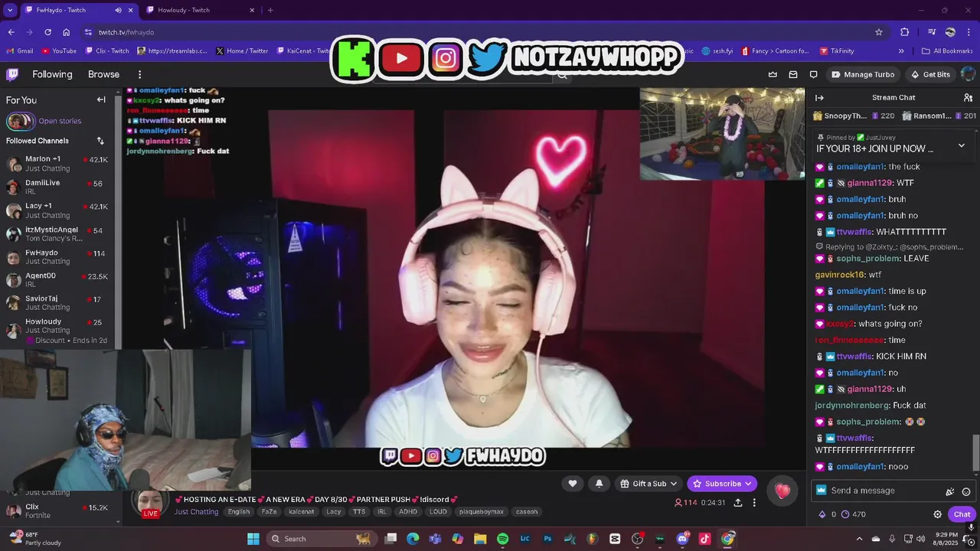This screenshot has width=980, height=551.
Task: Open the Agent00 followed channel
Action: [57, 279]
